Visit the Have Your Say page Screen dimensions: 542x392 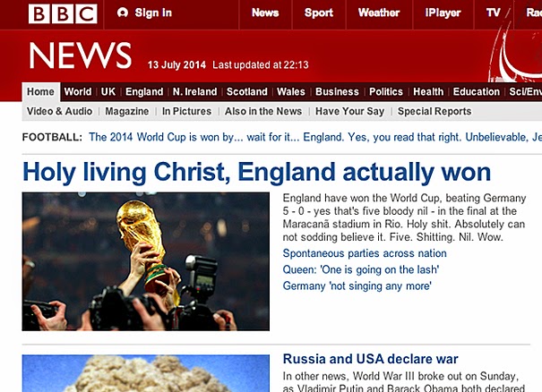click(x=349, y=112)
